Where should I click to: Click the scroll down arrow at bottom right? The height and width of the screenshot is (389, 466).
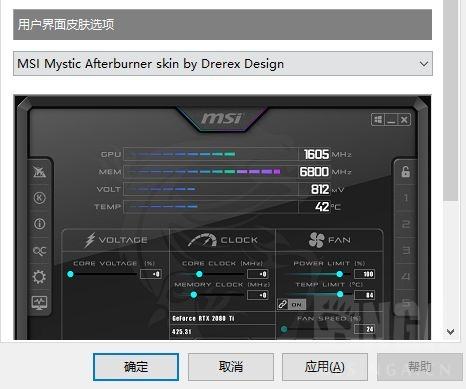pyautogui.click(x=451, y=332)
